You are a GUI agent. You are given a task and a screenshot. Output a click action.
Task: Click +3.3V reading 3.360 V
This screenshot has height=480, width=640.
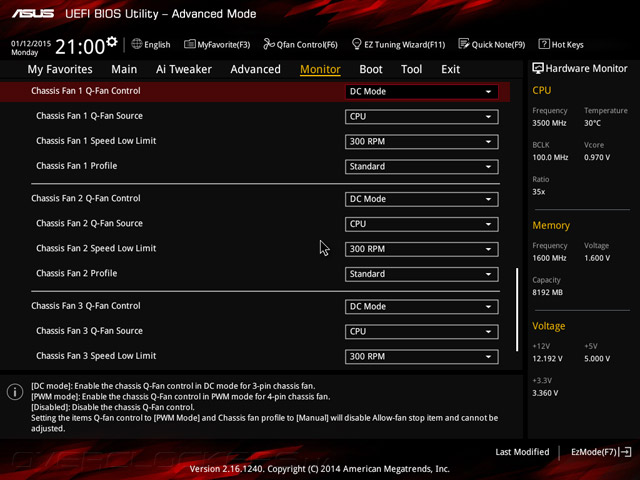(545, 393)
